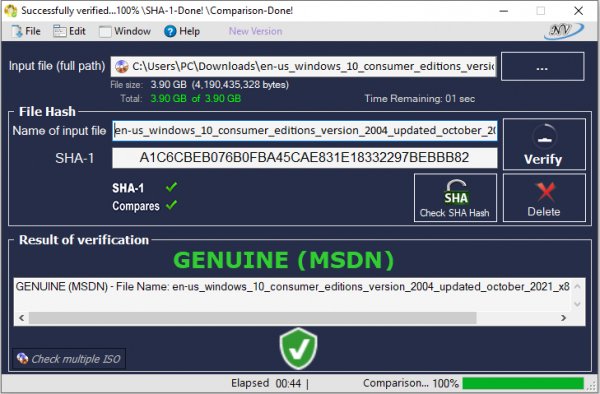
Task: Click the green shield checkmark icon
Action: click(298, 349)
